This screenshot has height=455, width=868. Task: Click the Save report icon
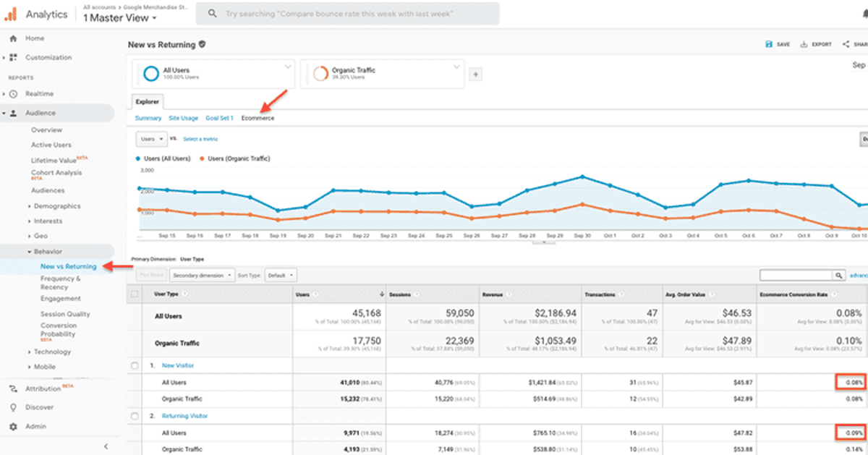[x=768, y=44]
